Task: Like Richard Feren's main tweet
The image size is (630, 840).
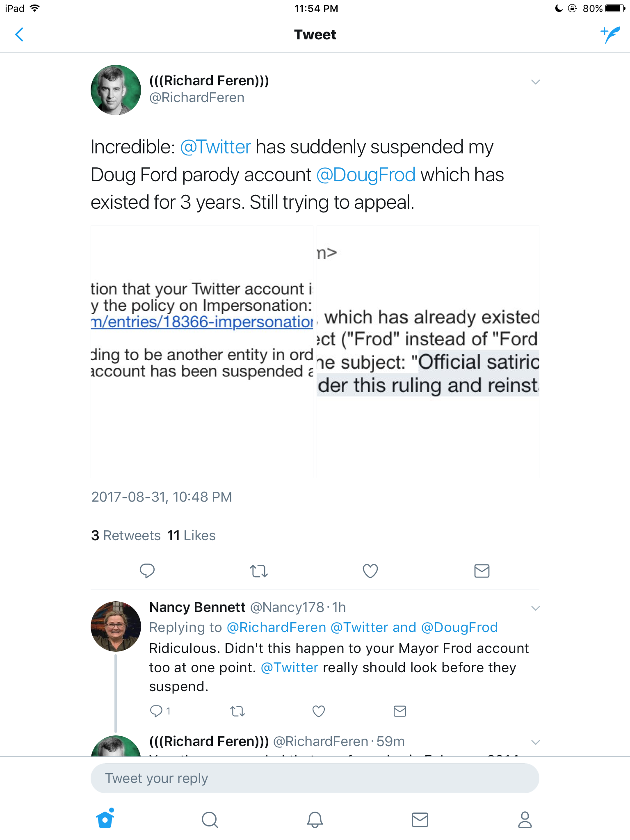Action: pyautogui.click(x=370, y=571)
